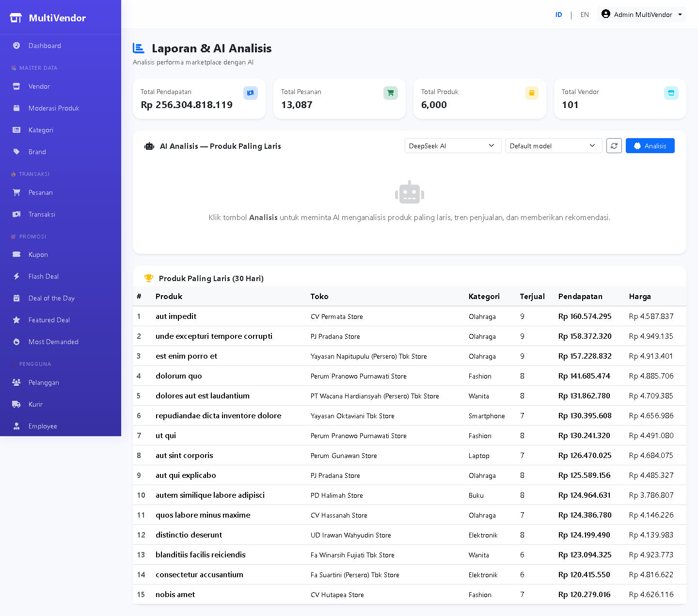The width and height of the screenshot is (698, 616).
Task: Click the Pesanan cart icon in sidebar
Action: click(16, 192)
